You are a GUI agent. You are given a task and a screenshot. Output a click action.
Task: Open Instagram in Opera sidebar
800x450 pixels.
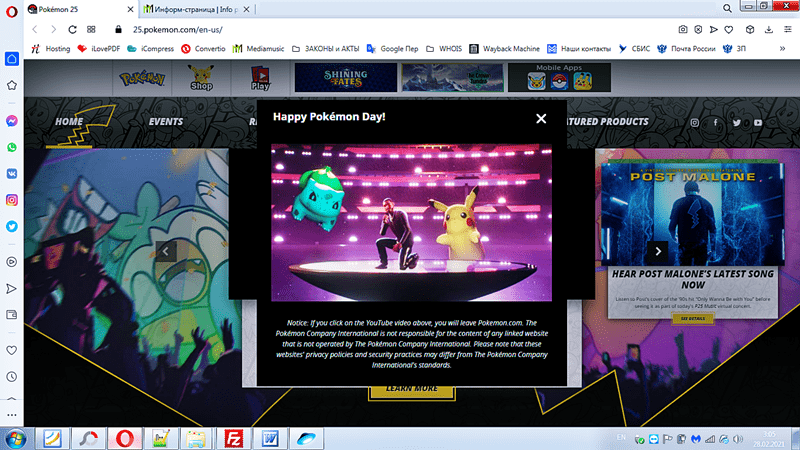(x=12, y=200)
